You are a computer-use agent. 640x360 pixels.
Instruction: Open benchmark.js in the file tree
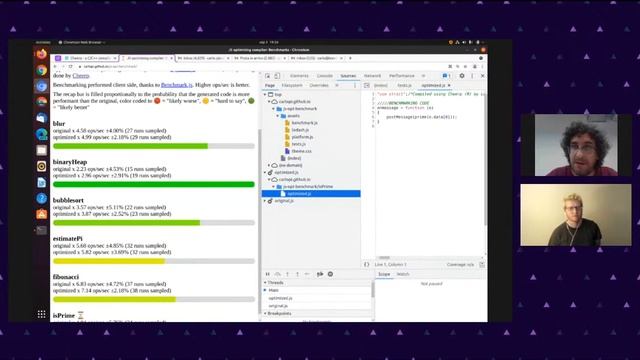pyautogui.click(x=304, y=123)
